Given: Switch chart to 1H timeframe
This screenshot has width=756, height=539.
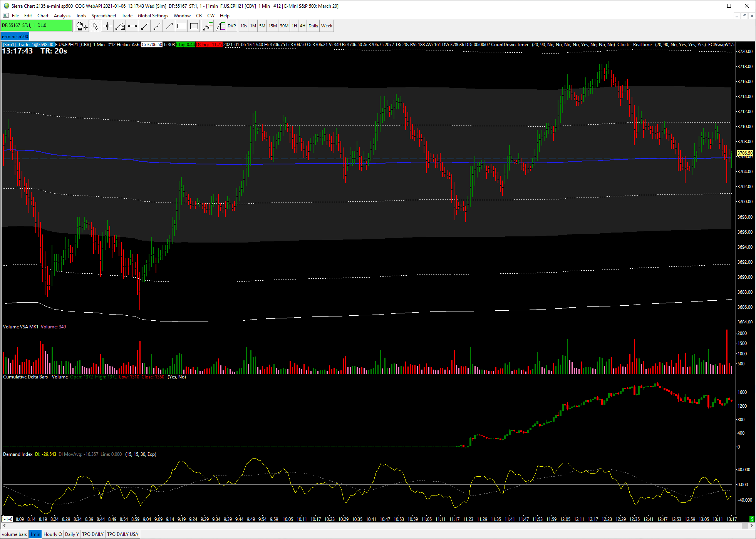Looking at the screenshot, I should click(x=294, y=26).
